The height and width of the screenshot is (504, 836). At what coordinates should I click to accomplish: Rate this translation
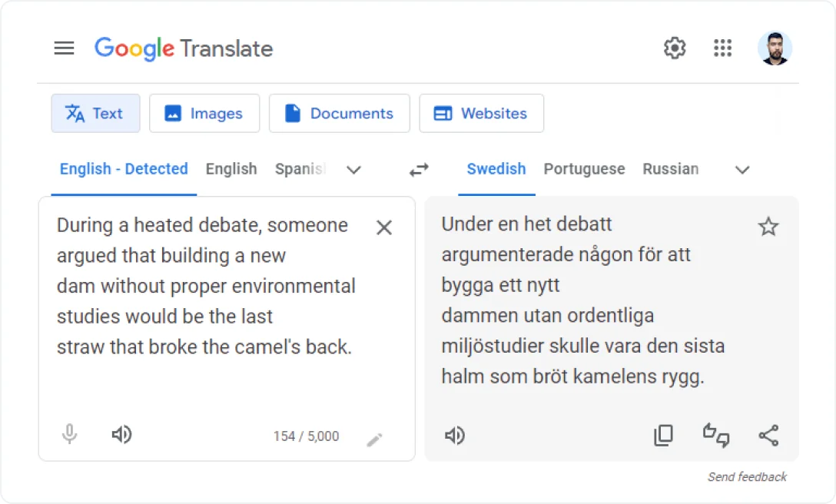click(716, 436)
